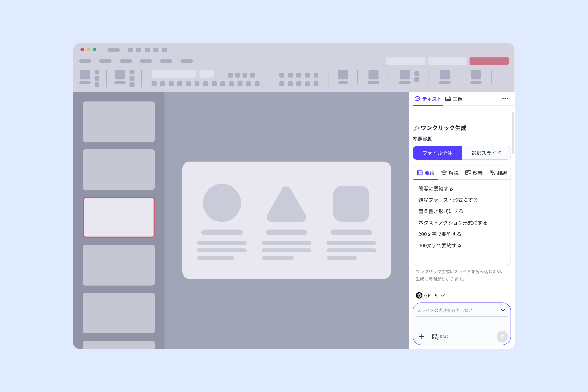Select the 解説 explanation tab

450,173
